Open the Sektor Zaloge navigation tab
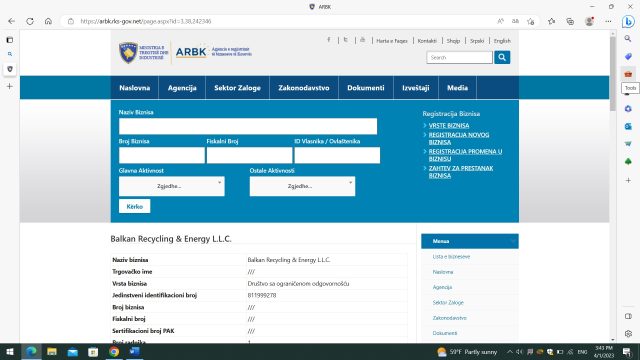The image size is (640, 360). pos(238,88)
